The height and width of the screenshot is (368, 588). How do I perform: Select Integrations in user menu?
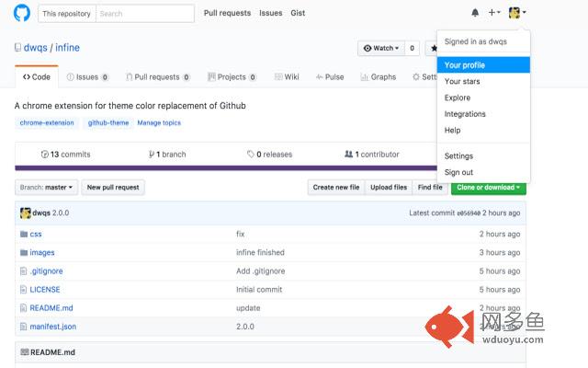tap(483, 114)
